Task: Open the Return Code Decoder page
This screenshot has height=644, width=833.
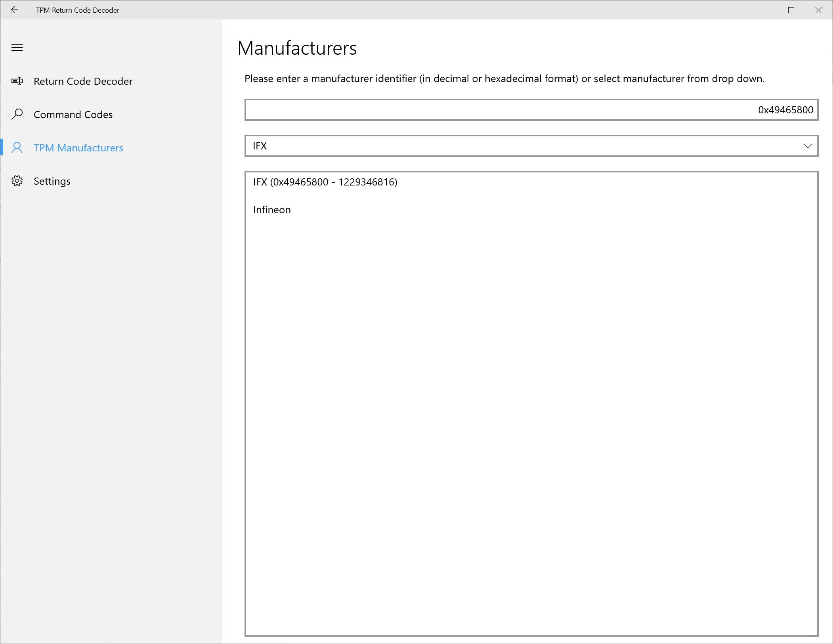Action: tap(83, 81)
